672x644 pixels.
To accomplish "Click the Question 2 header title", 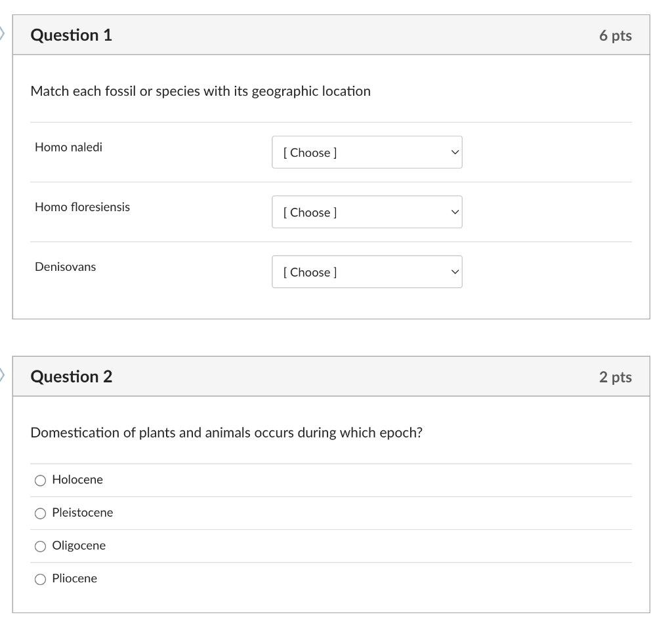I will coord(72,376).
